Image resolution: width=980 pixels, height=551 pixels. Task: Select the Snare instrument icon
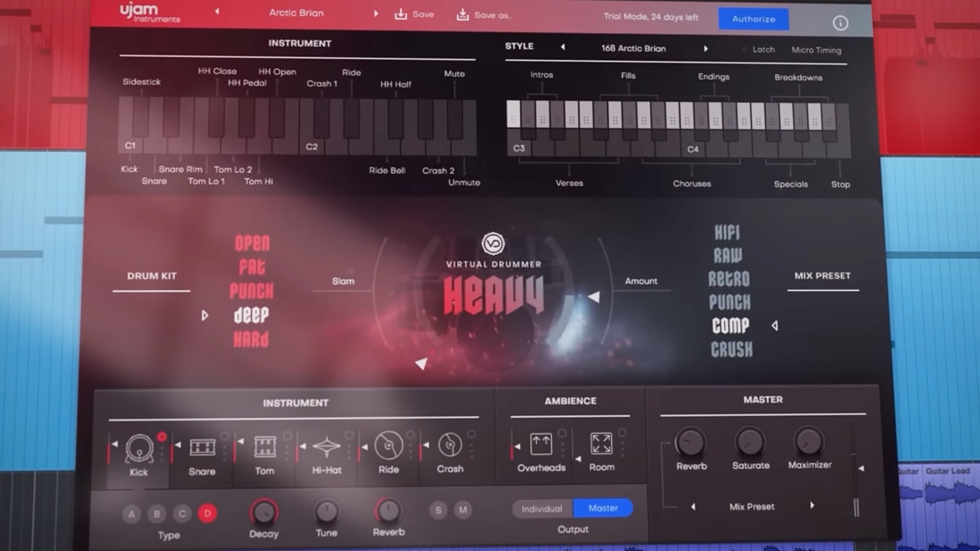click(202, 448)
